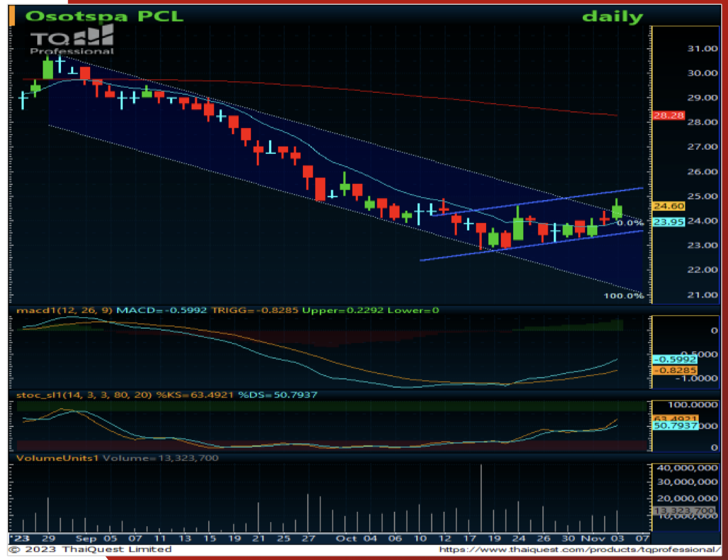
Task: Click the orange 24.60 price tag
Action: 668,205
